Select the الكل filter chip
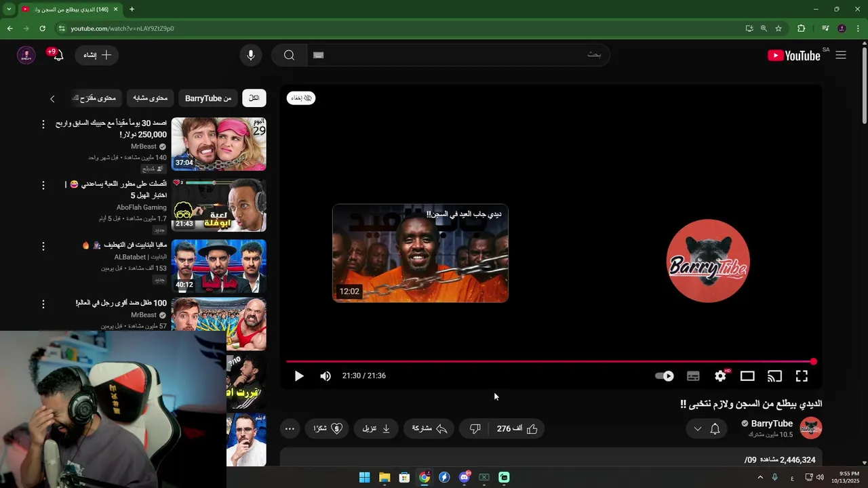 click(254, 98)
